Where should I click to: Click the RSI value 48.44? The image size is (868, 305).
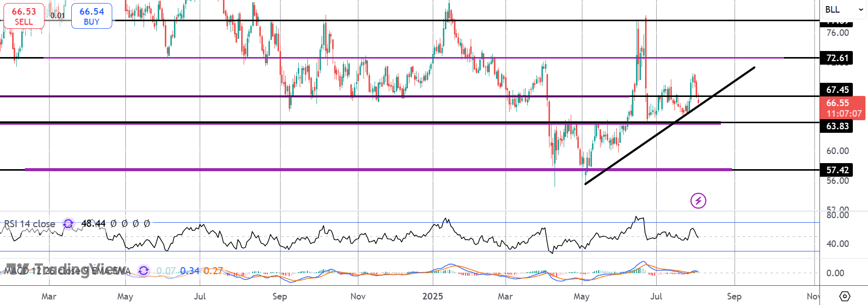pyautogui.click(x=94, y=223)
